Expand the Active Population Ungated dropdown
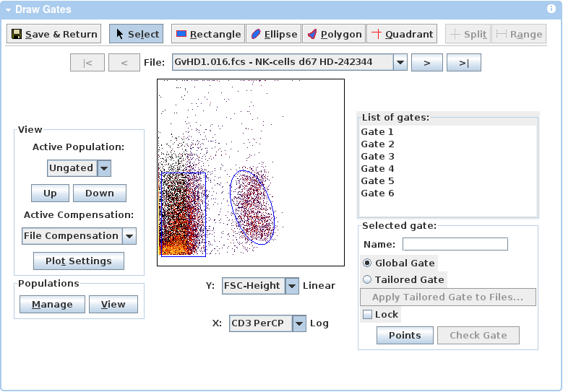This screenshot has height=392, width=563. (104, 168)
